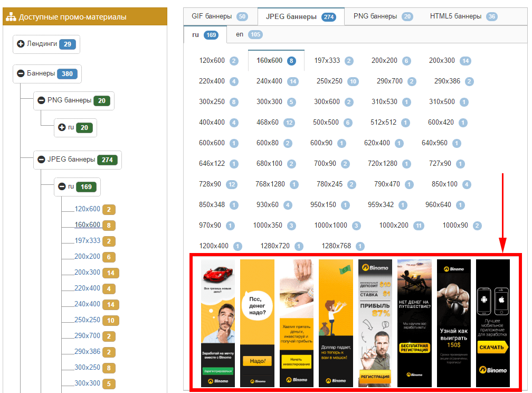Open the 'Псс, денег надо?' banner thumbnail
The image size is (532, 393).
click(257, 323)
